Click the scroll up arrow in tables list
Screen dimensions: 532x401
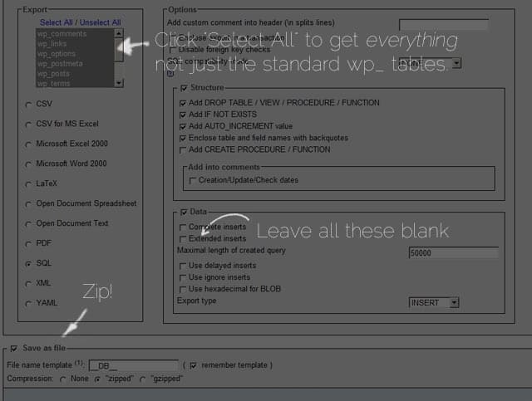(119, 34)
